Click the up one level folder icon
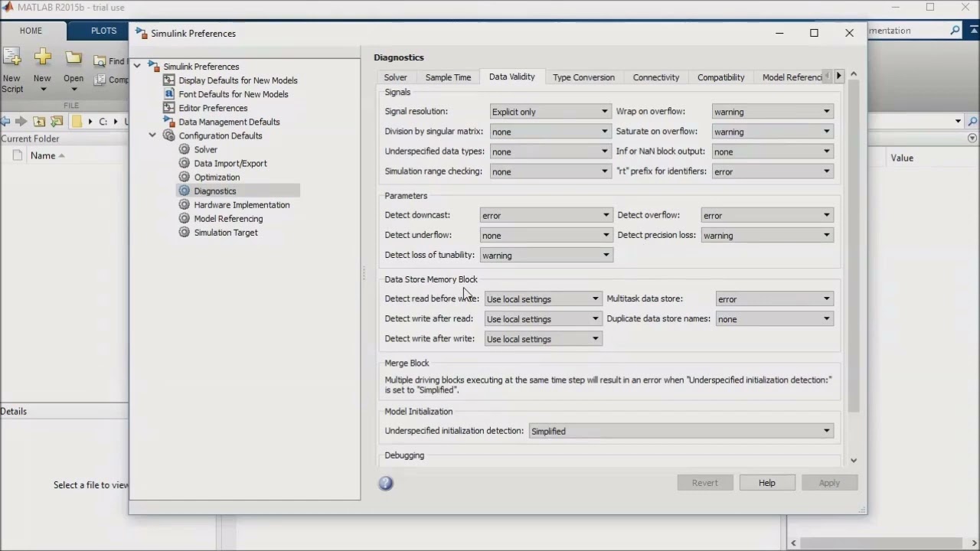The image size is (980, 551). coord(39,121)
